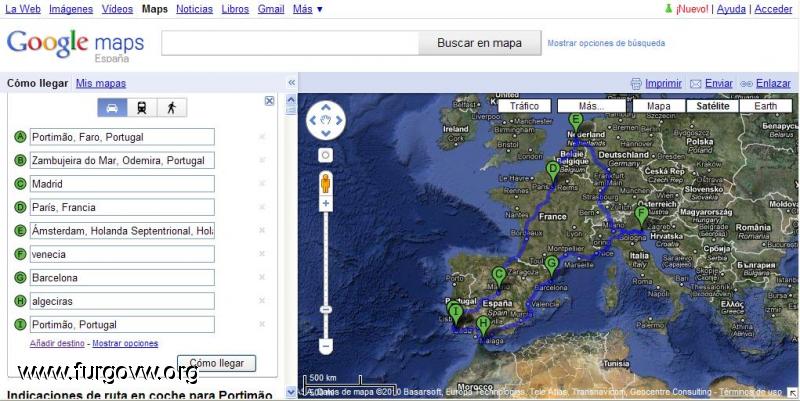This screenshot has width=800, height=401.
Task: Click the green A marker icon beside Portimão, Faro
Action: pyautogui.click(x=20, y=137)
